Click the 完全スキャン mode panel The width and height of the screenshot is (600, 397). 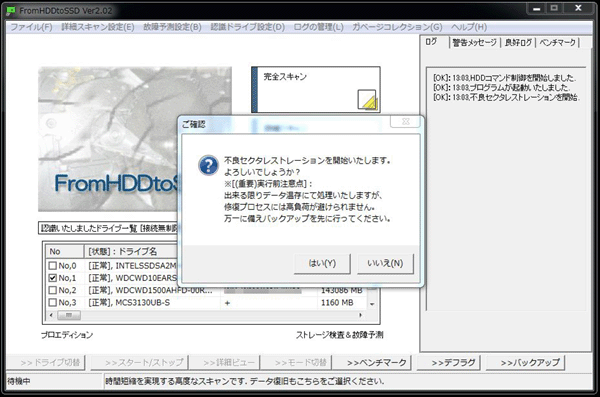316,90
